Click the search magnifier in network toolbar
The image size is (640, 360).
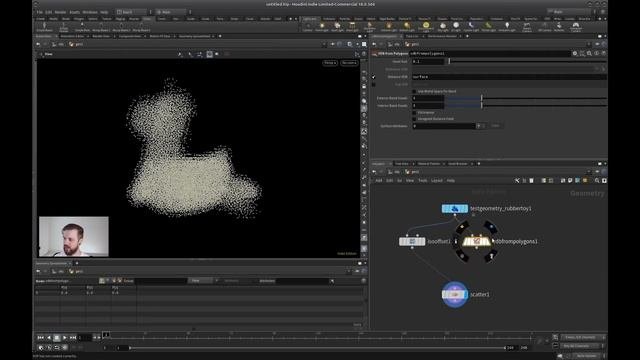pyautogui.click(x=597, y=180)
